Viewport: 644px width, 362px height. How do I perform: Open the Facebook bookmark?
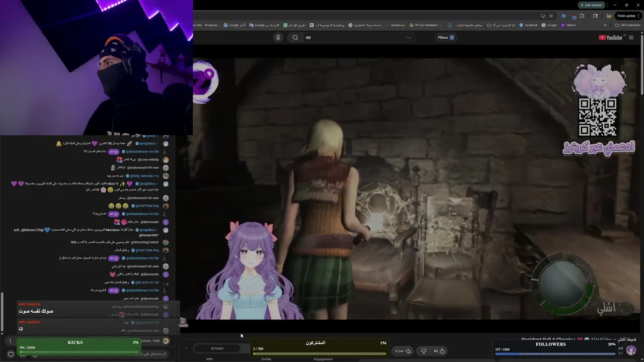pos(528,25)
